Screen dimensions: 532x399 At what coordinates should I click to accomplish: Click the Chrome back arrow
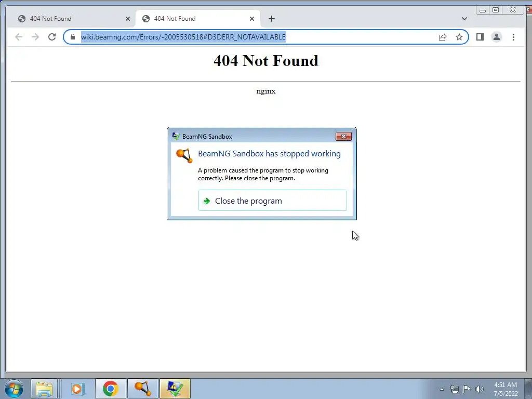[19, 37]
